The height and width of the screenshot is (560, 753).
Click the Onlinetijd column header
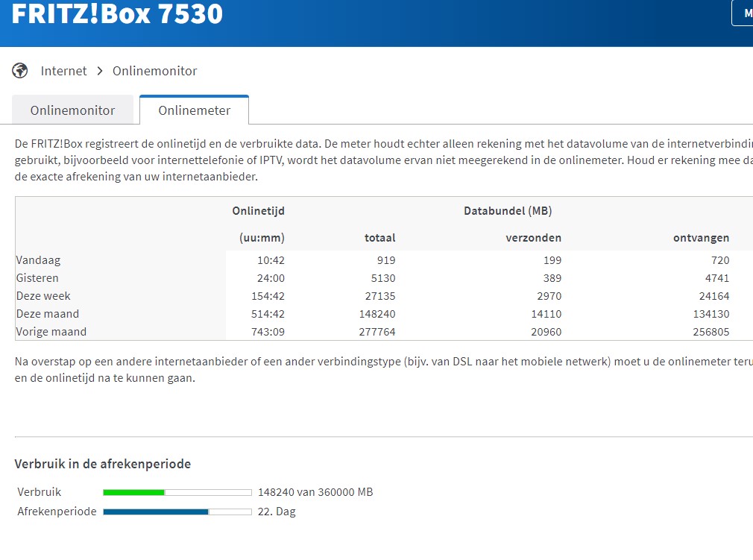coord(258,211)
